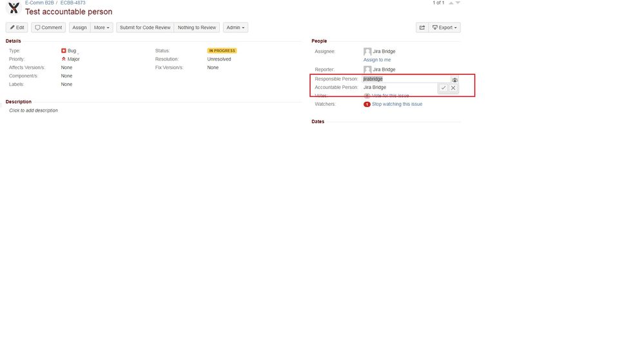Image resolution: width=644 pixels, height=349 pixels.
Task: Click the Reporter avatar for Jira Bridge
Action: pyautogui.click(x=367, y=70)
